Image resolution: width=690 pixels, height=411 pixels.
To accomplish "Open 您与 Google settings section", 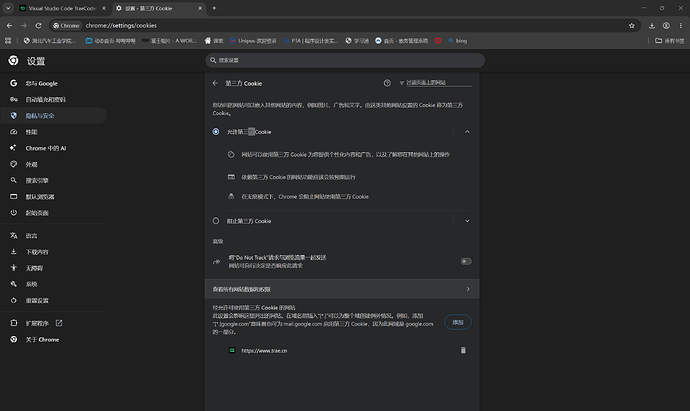I will (x=54, y=83).
